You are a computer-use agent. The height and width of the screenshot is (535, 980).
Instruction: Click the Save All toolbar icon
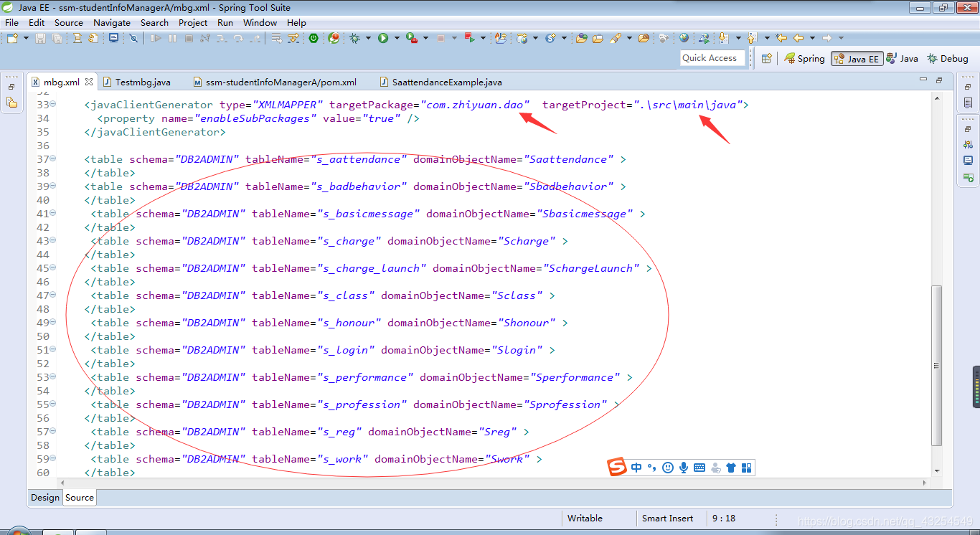[57, 38]
